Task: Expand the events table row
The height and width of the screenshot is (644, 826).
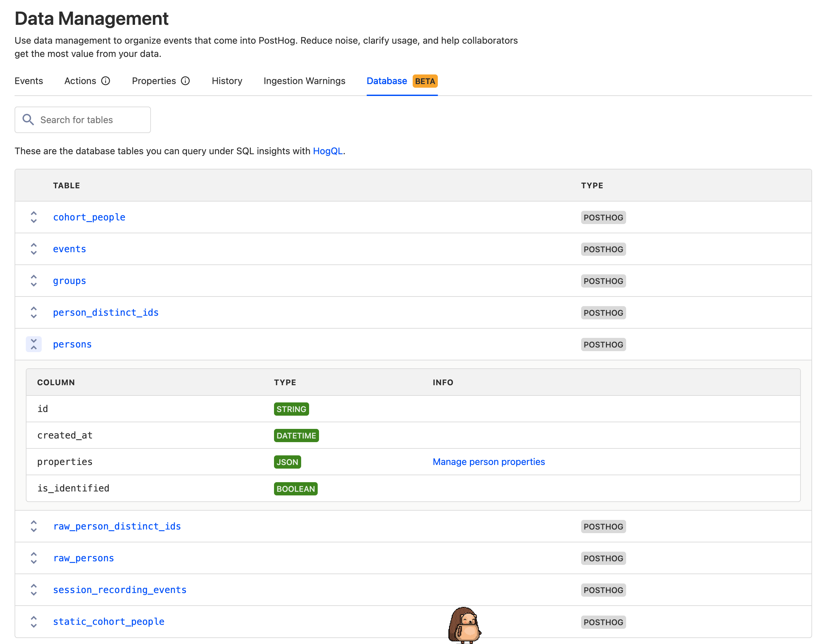Action: coord(34,249)
